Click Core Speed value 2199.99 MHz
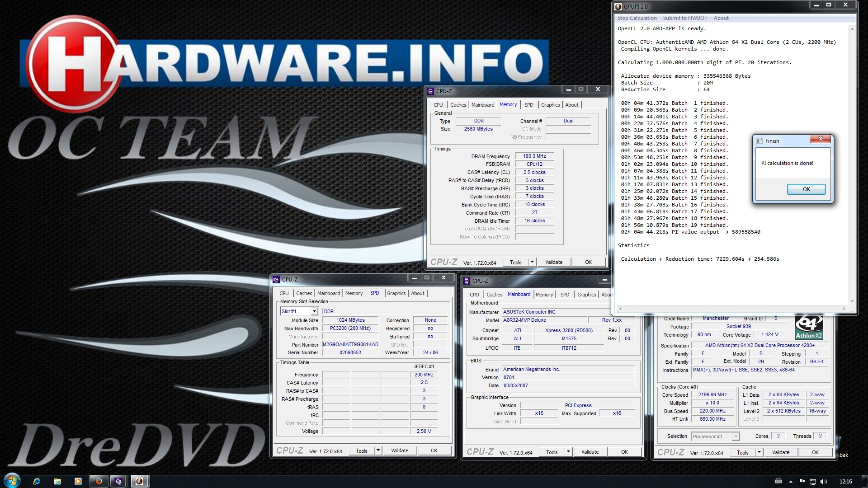Viewport: 868px width, 488px height. pyautogui.click(x=712, y=395)
